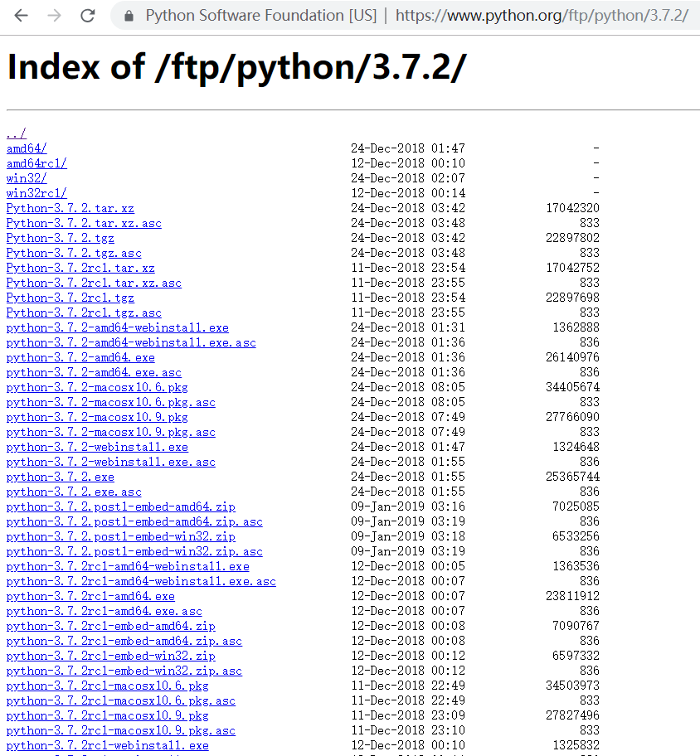
Task: Open Python-3.7.2rc1.tar.xz.asc link
Action: pos(94,283)
